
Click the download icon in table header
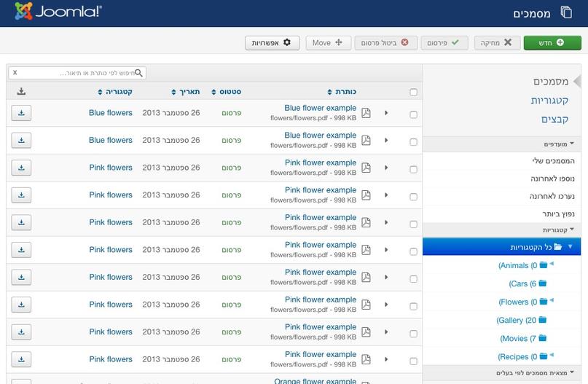pyautogui.click(x=21, y=91)
